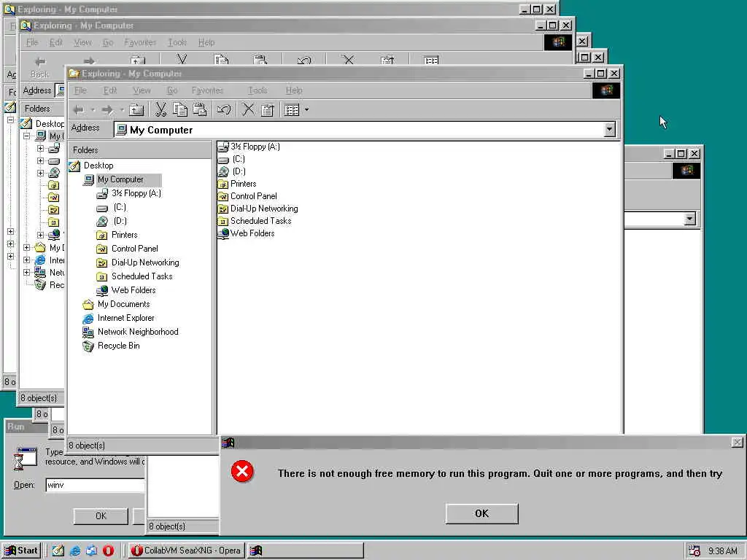Select My Computer in the front Folders tree
Screen dimensions: 747x560
120,179
